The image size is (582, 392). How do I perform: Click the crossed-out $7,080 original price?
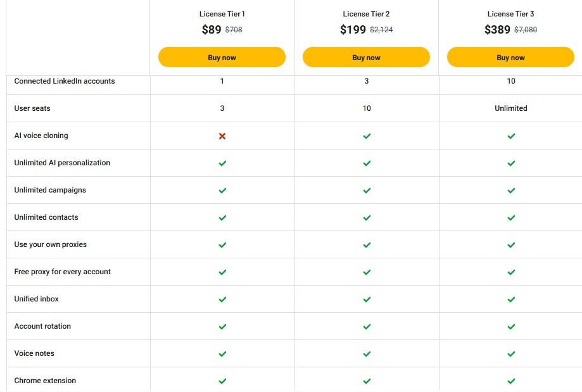(x=526, y=30)
